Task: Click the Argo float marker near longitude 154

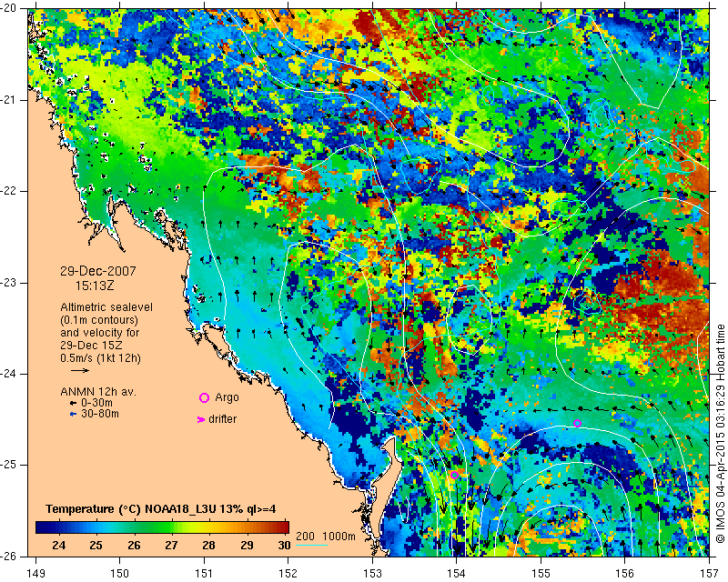Action: pyautogui.click(x=454, y=475)
